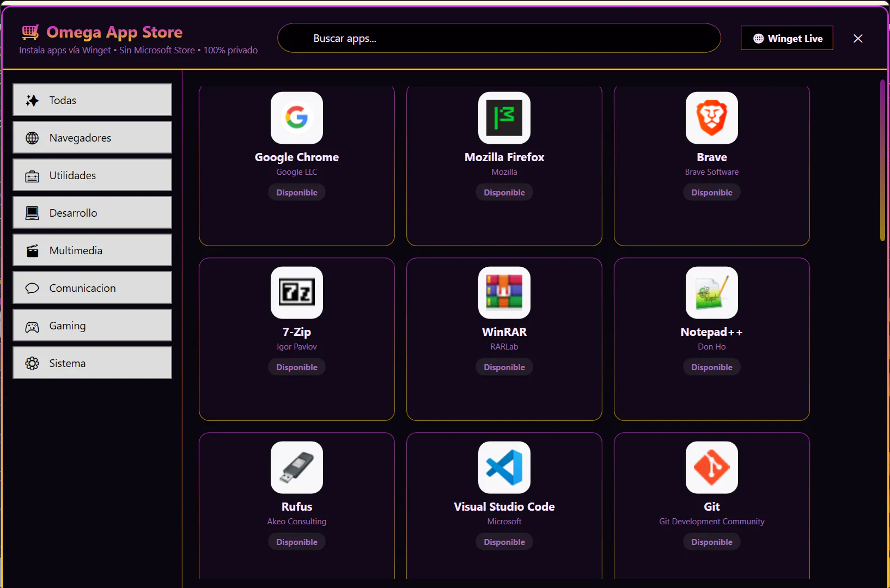
Task: Click the Winget Live button
Action: coord(787,38)
